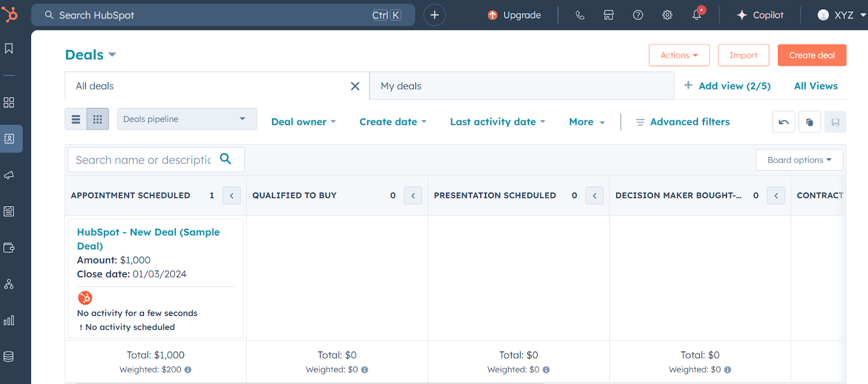Click the Create deal button
Image resolution: width=868 pixels, height=384 pixels.
[812, 55]
